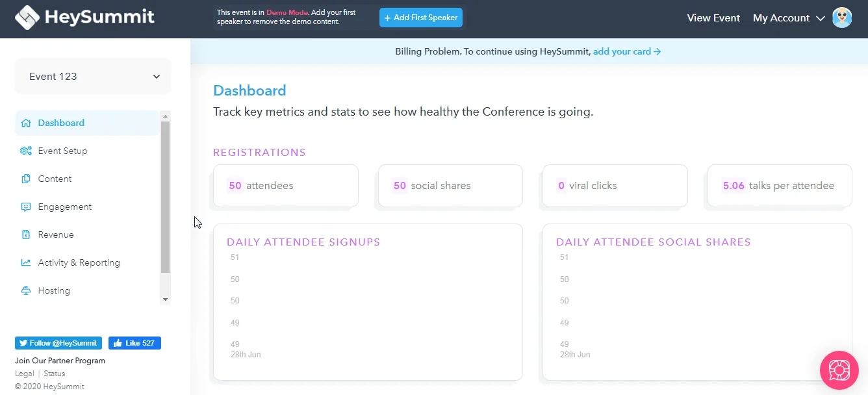Click the HeySummit logo icon
This screenshot has height=395, width=868.
click(27, 18)
